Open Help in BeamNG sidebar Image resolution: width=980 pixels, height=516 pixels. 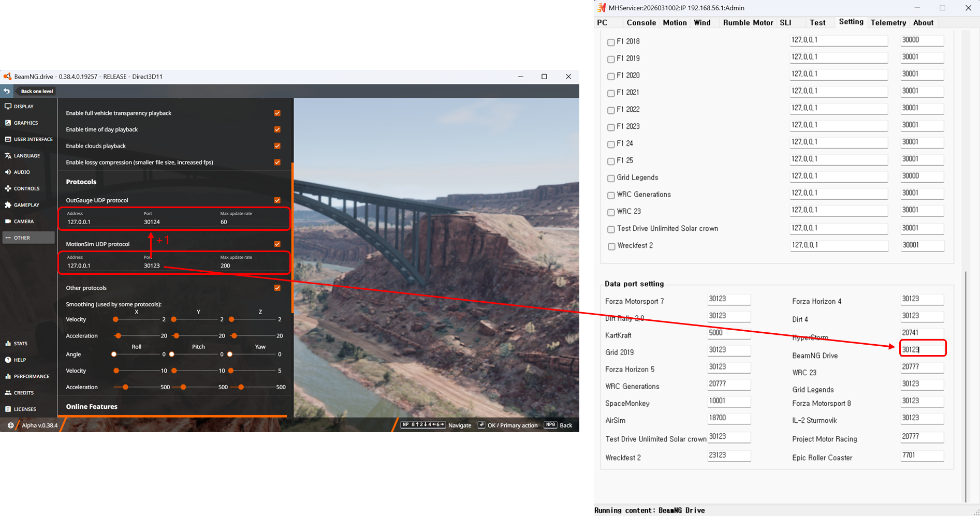click(28, 360)
